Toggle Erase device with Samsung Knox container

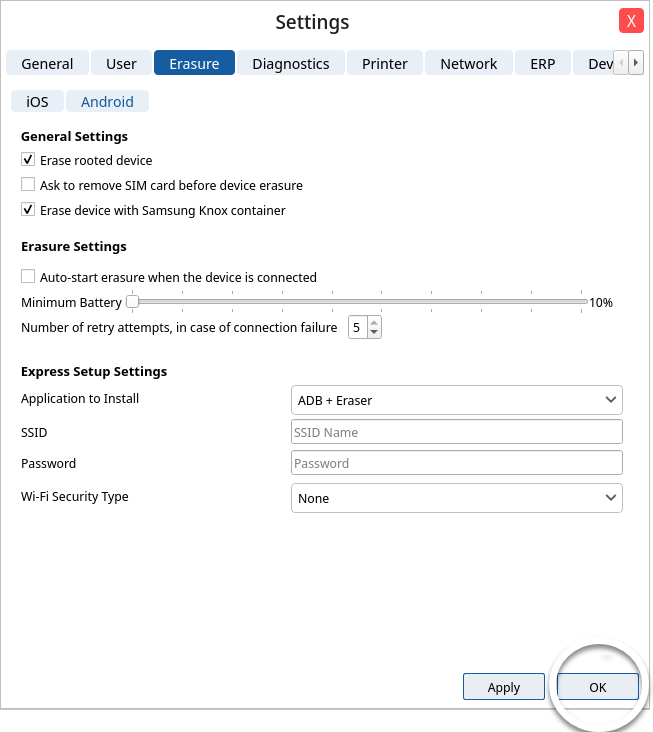click(28, 210)
